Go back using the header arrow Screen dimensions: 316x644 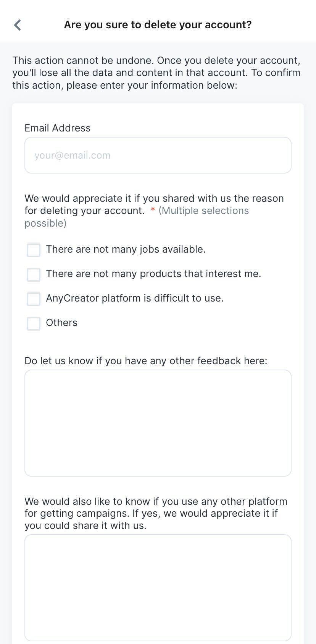17,25
